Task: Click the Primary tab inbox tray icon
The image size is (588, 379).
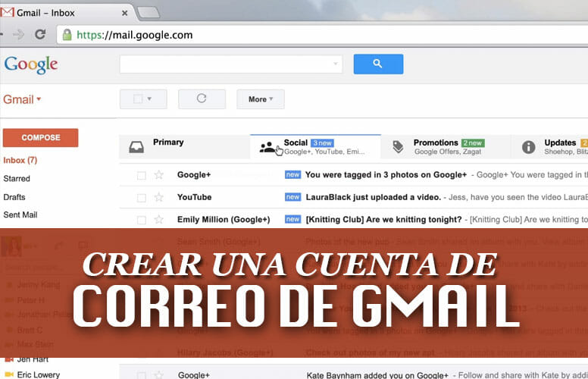Action: [x=136, y=147]
